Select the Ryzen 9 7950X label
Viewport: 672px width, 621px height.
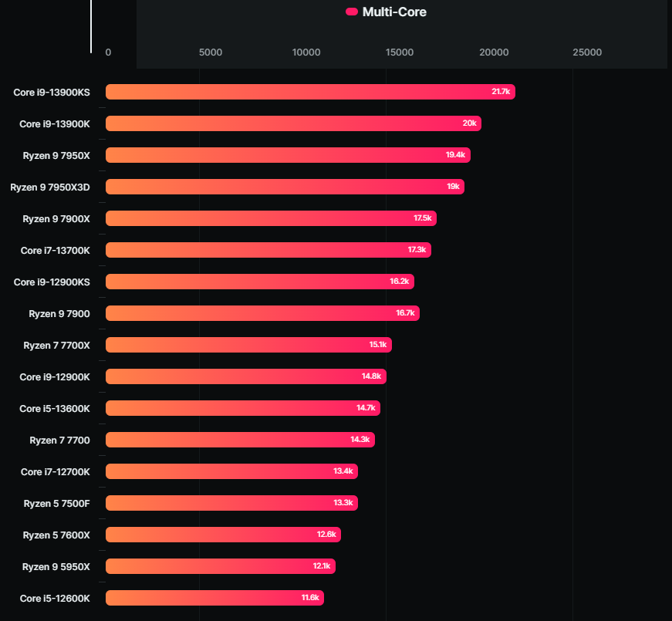coord(56,156)
